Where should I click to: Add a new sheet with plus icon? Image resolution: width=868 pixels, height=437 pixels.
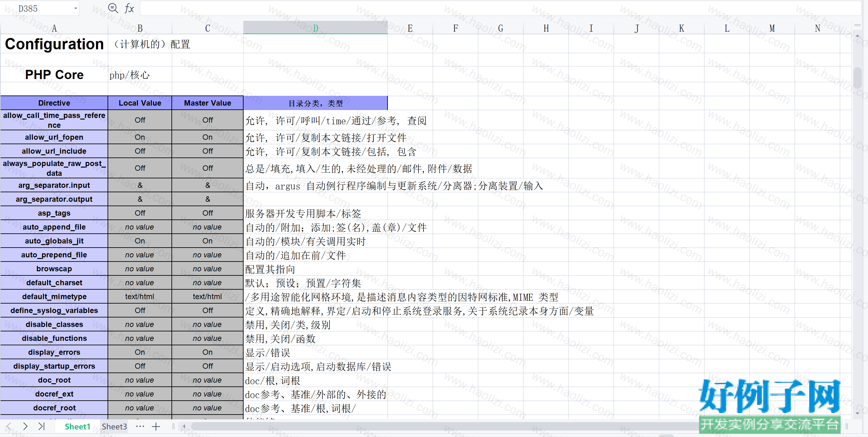click(x=156, y=427)
